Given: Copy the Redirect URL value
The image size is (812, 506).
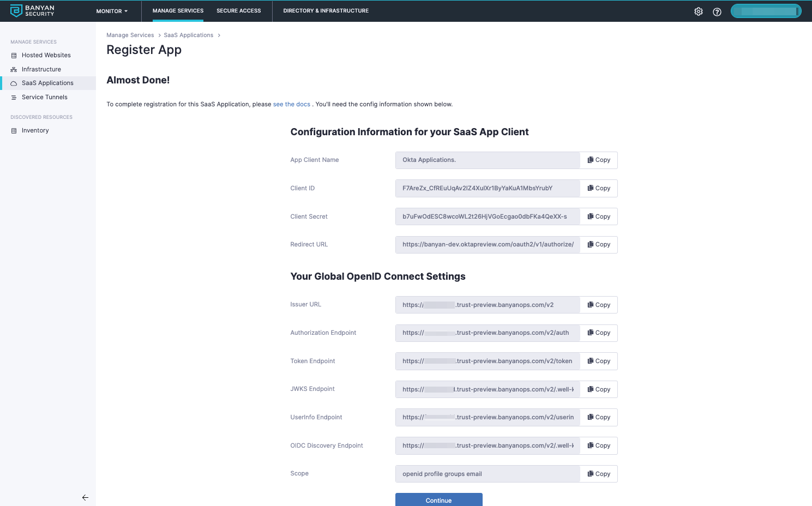Looking at the screenshot, I should [599, 244].
